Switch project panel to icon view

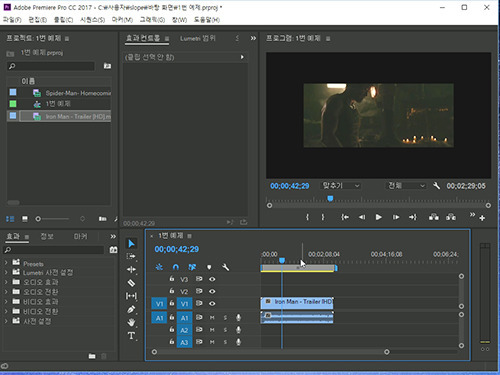(25, 219)
